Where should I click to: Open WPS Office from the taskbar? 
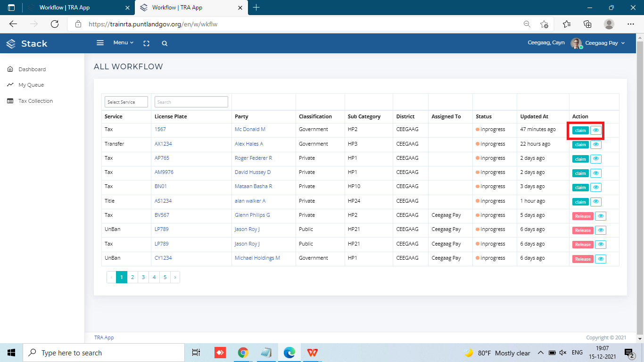click(x=312, y=353)
